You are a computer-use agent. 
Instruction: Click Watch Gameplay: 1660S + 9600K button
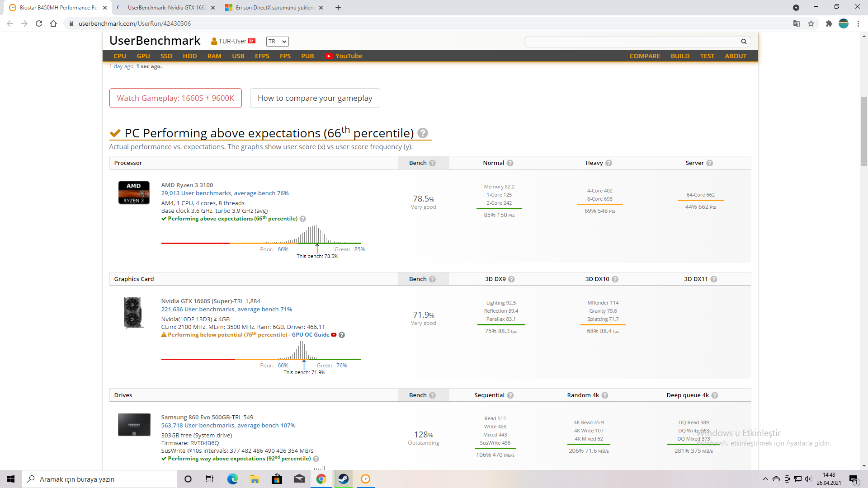click(175, 98)
